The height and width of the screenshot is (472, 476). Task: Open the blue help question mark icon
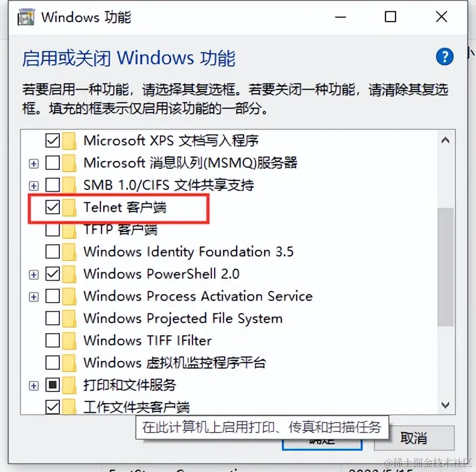tap(444, 57)
